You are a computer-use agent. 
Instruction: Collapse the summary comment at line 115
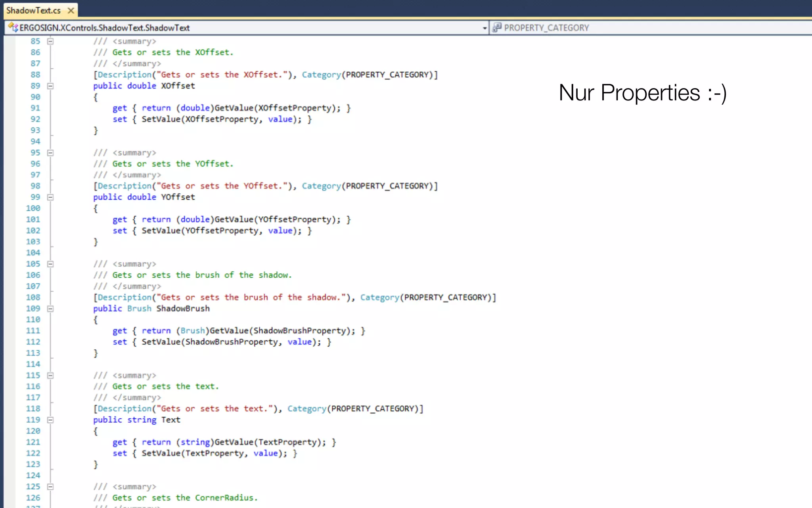(x=50, y=375)
